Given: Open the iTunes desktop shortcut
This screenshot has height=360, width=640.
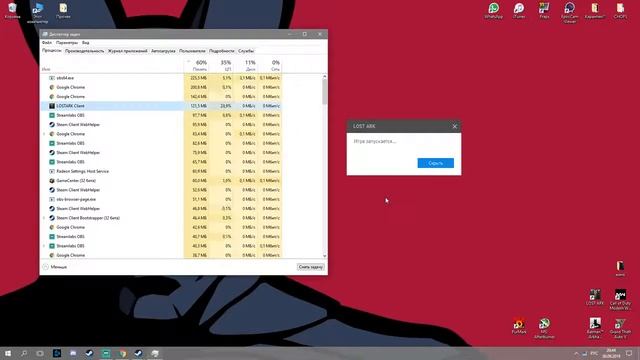Looking at the screenshot, I should pos(519,11).
